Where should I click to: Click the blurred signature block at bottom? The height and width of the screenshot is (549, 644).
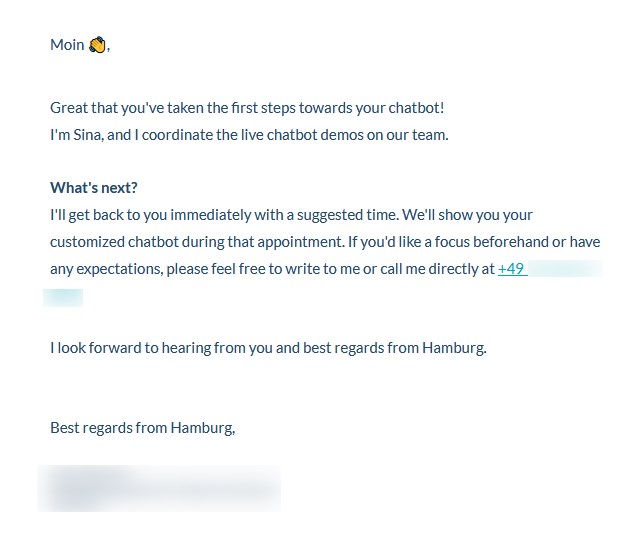[159, 488]
